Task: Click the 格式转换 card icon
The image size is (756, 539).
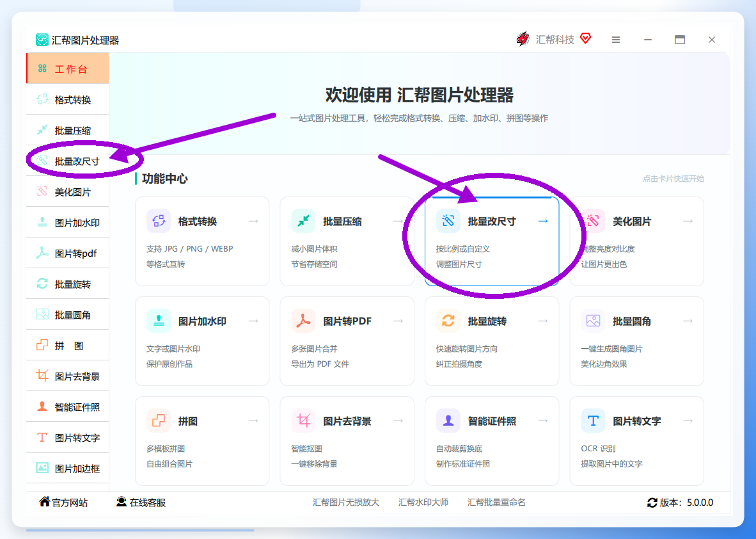Action: pos(159,221)
